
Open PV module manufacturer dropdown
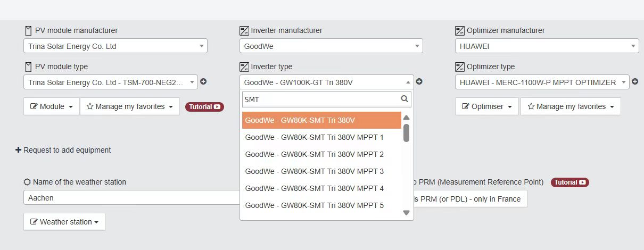tap(115, 46)
